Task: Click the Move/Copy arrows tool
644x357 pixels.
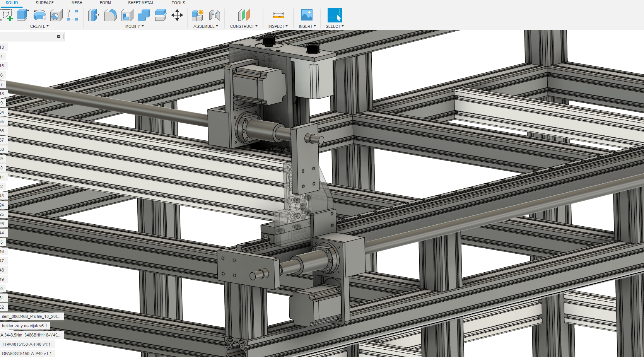Action: coord(177,15)
